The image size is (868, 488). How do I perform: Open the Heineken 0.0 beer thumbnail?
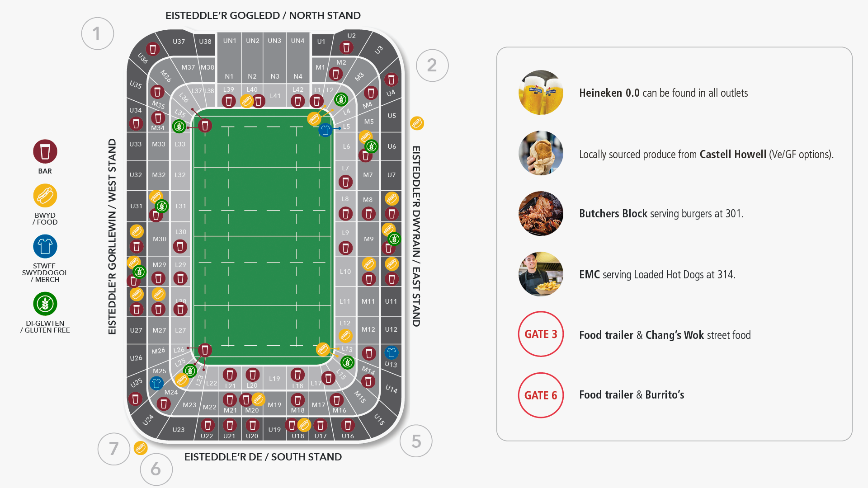click(x=541, y=93)
